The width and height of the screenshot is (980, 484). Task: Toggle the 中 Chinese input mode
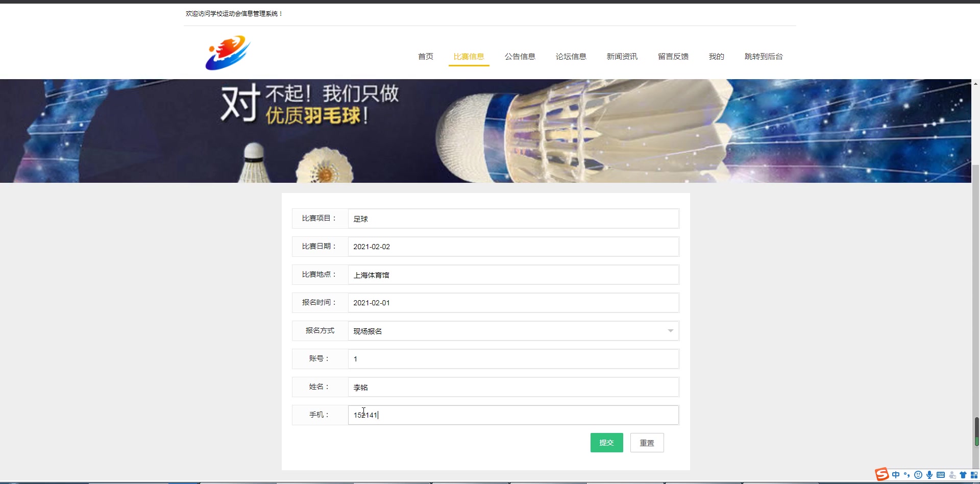pyautogui.click(x=896, y=475)
